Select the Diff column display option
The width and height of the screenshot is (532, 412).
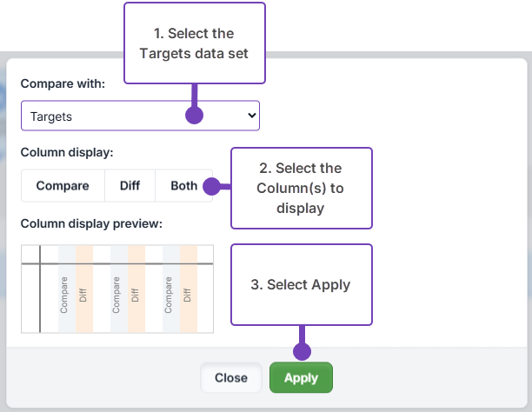(x=130, y=186)
